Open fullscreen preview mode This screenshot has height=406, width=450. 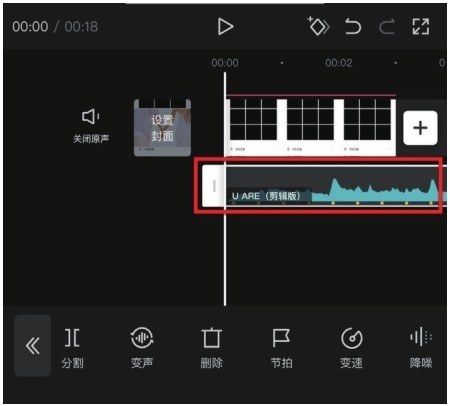(421, 26)
